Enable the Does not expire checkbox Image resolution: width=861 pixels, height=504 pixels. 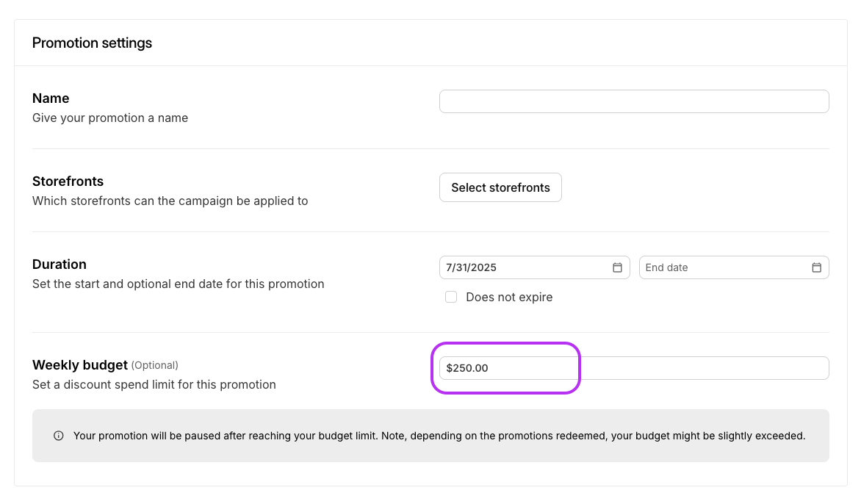pyautogui.click(x=451, y=297)
